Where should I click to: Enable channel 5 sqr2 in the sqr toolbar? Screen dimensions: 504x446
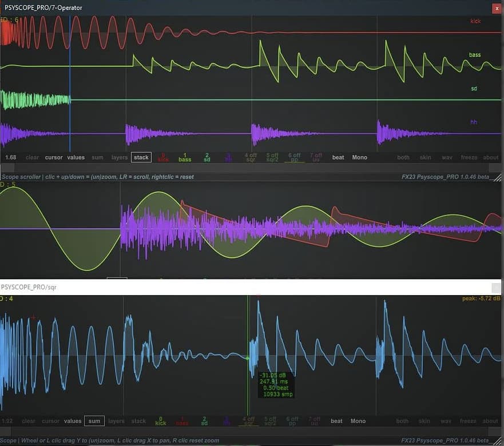click(x=270, y=421)
